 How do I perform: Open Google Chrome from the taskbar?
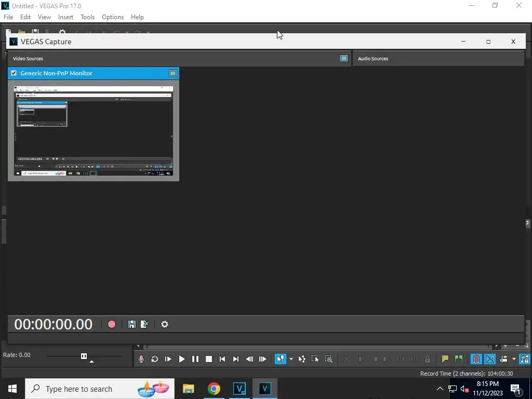214,389
